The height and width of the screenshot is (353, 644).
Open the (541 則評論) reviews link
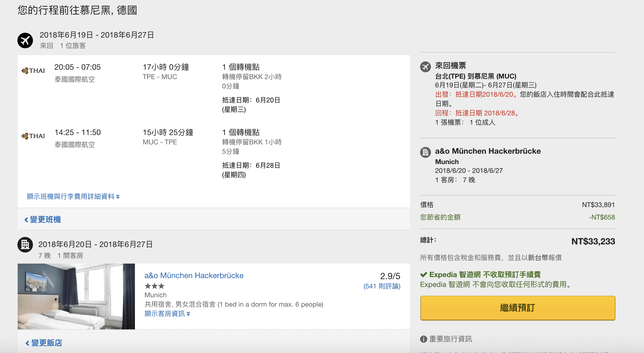point(382,286)
